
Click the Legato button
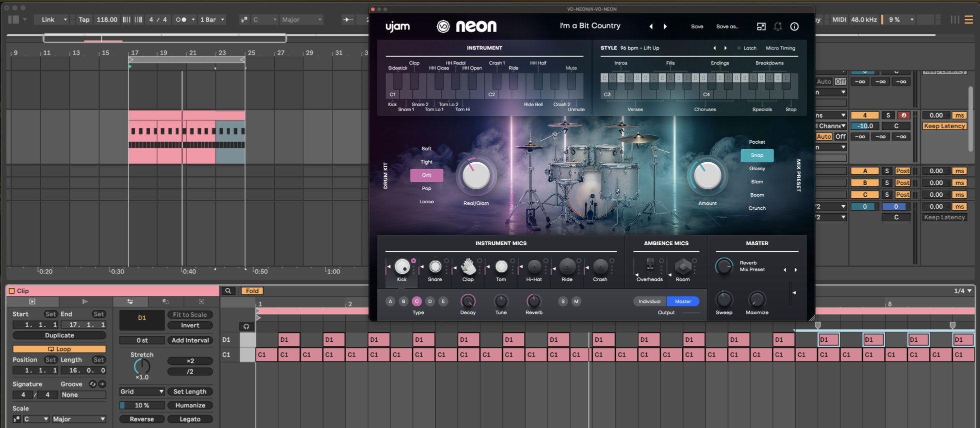(190, 419)
